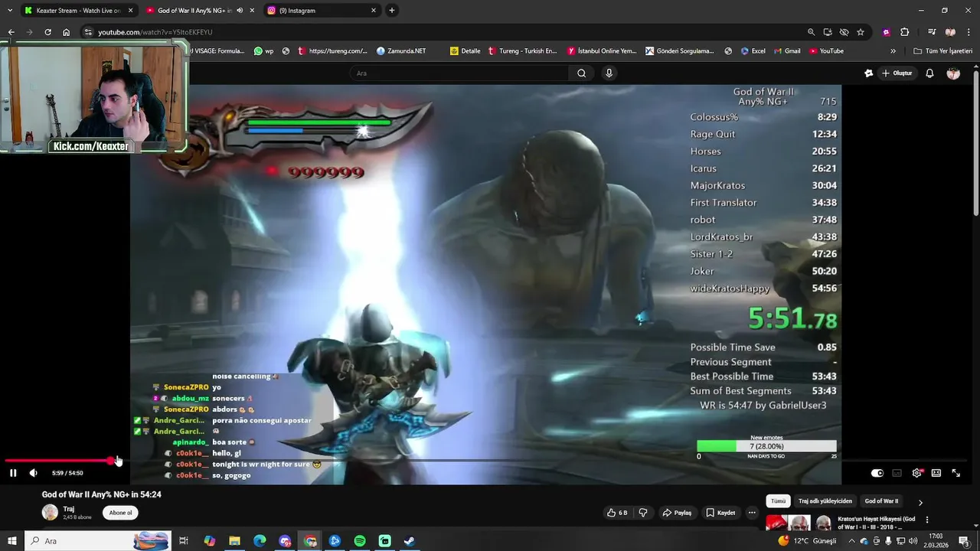Switch to theater mode view

(x=936, y=473)
